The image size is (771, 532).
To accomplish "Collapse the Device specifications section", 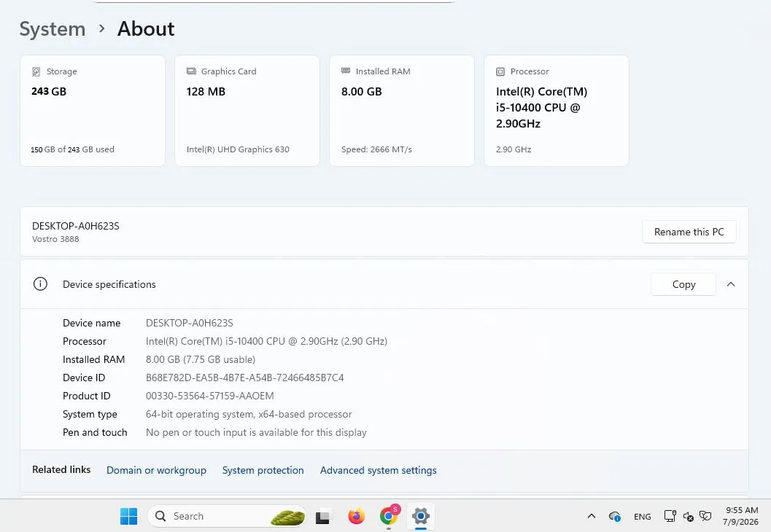I will 731,284.
